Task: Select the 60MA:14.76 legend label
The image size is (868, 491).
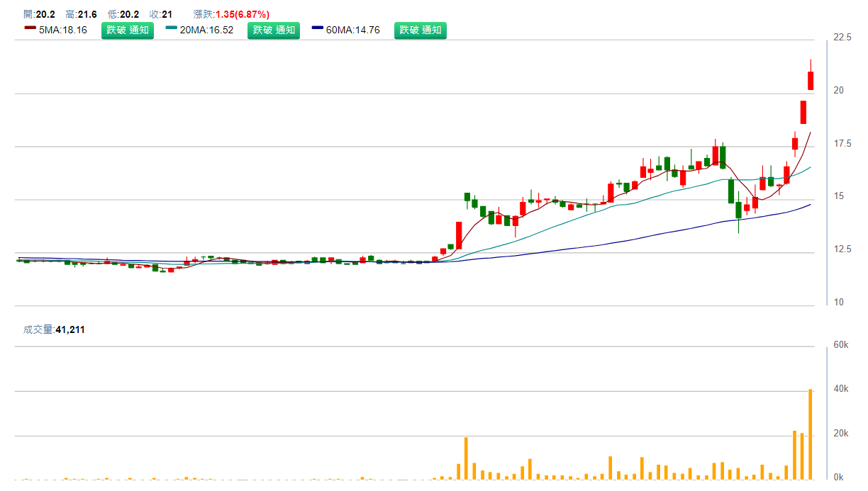Action: click(x=353, y=30)
